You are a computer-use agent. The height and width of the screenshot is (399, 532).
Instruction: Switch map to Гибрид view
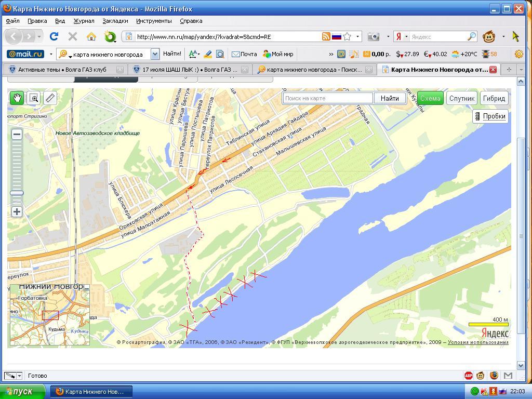494,98
